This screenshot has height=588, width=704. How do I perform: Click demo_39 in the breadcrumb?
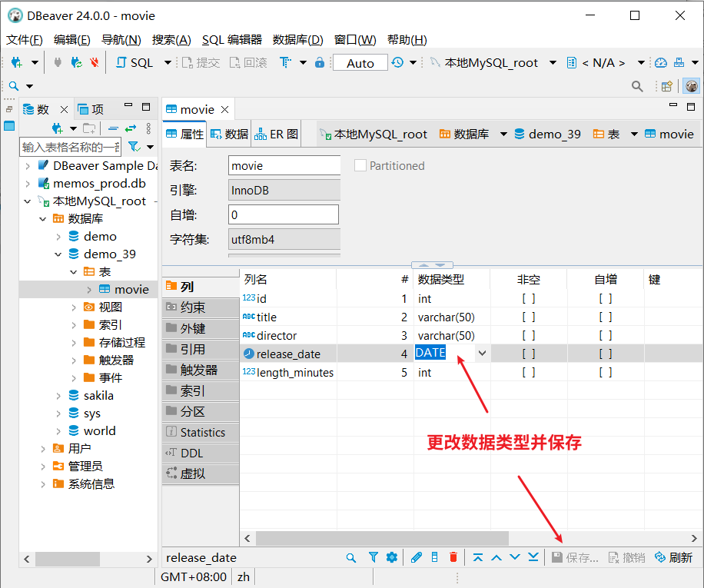tap(547, 134)
